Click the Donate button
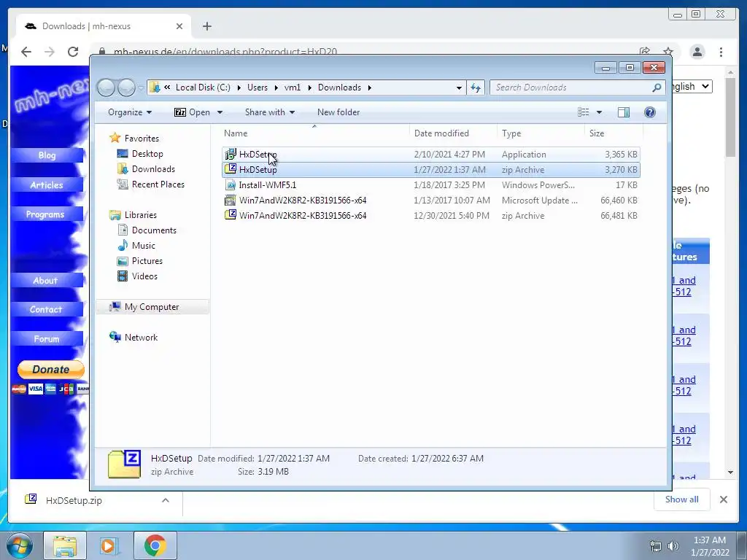Screen dimensions: 747x560 click(x=51, y=369)
